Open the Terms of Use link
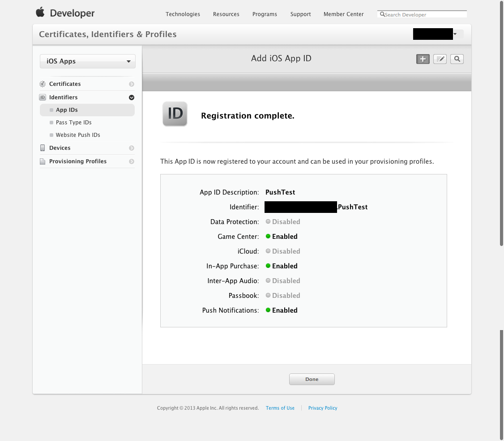 [x=280, y=408]
